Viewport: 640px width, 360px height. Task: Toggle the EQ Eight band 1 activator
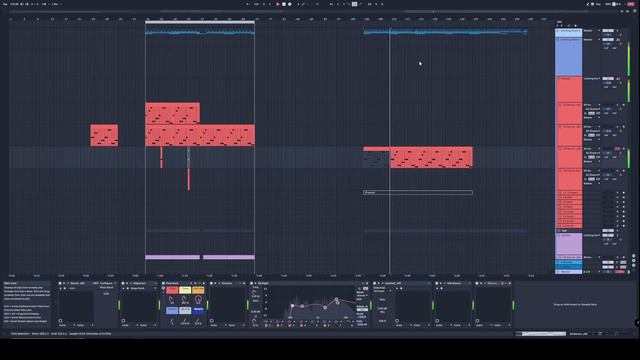[267, 325]
